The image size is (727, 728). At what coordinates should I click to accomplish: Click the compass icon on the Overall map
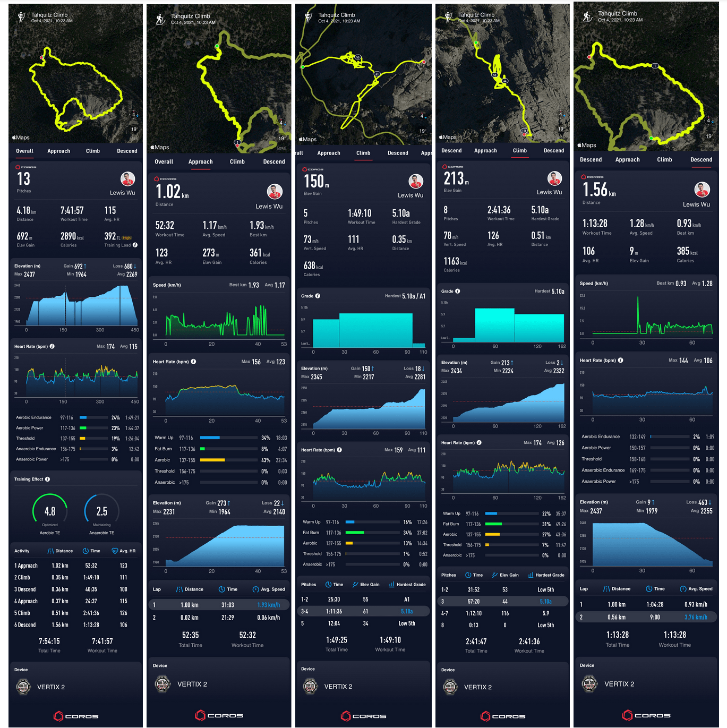(133, 115)
